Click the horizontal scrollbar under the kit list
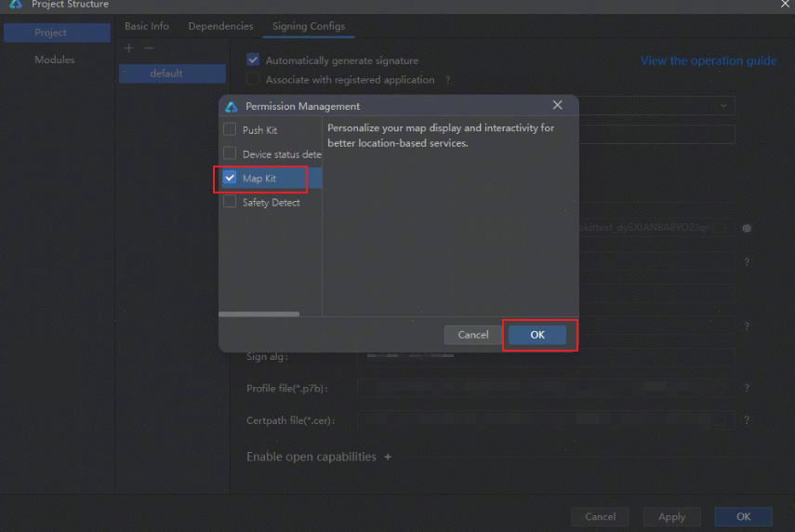The height and width of the screenshot is (532, 795). point(258,314)
